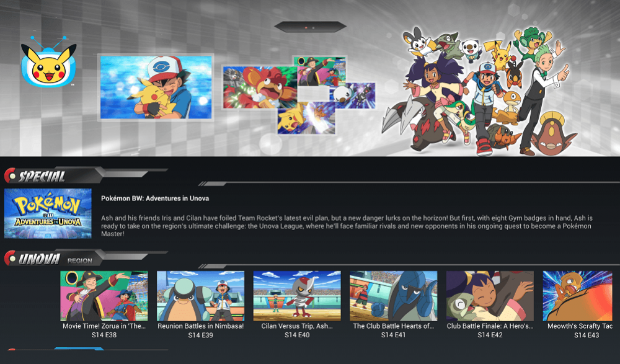This screenshot has height=364, width=620.
Task: Open the Special section header
Action: 42,177
